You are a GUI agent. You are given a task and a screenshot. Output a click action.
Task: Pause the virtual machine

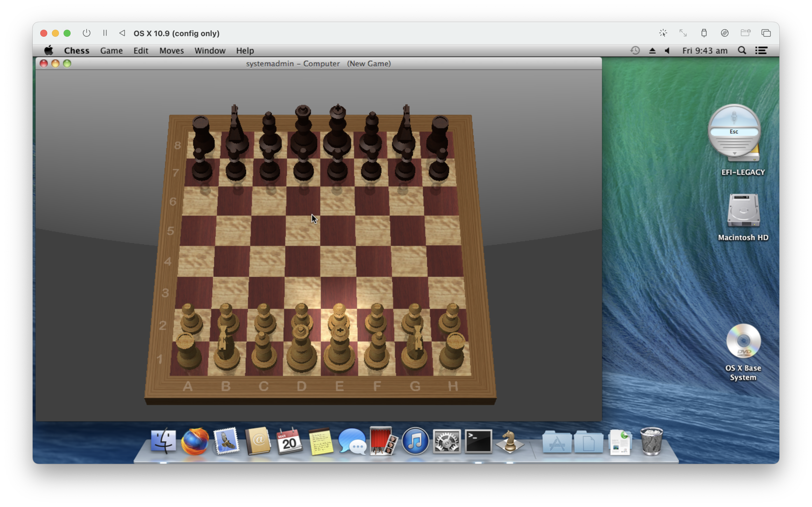[105, 33]
